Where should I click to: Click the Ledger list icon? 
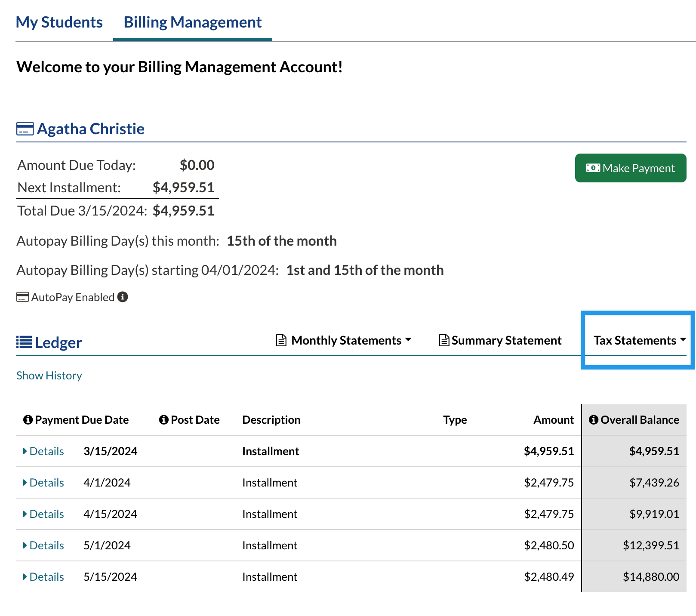coord(24,342)
